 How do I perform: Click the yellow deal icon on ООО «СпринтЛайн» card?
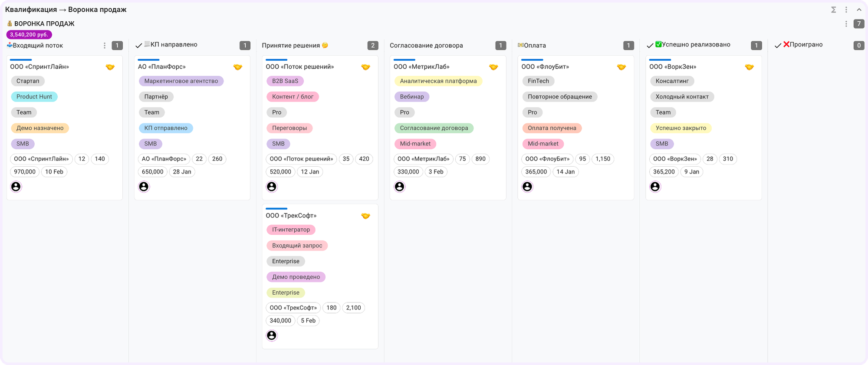110,67
